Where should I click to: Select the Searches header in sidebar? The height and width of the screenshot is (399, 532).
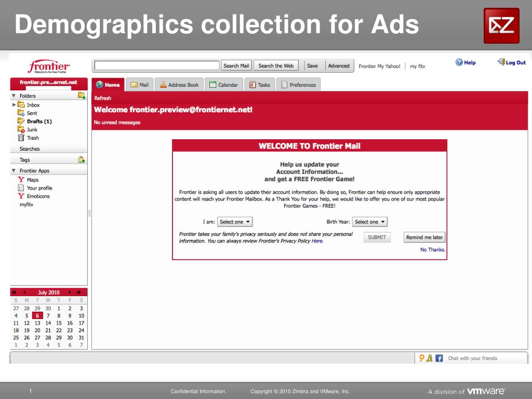pos(30,149)
